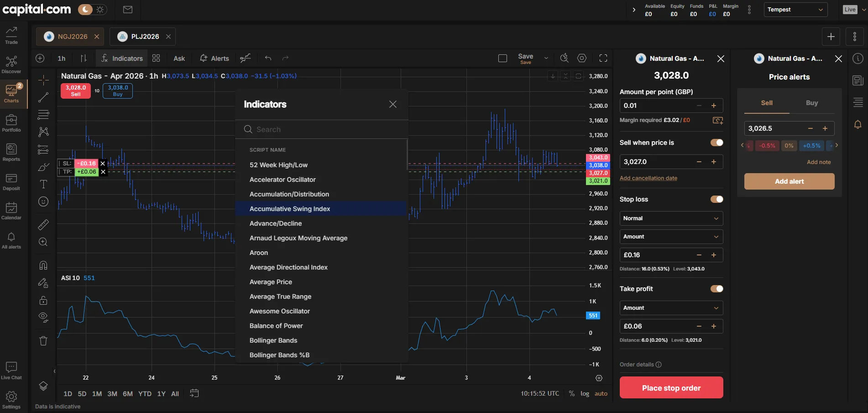Toggle the Take profit switch
Viewport: 868px width, 413px height.
[x=717, y=289]
